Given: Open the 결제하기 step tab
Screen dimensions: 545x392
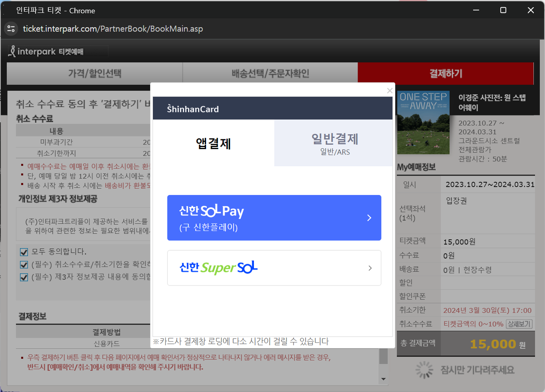Looking at the screenshot, I should 446,74.
